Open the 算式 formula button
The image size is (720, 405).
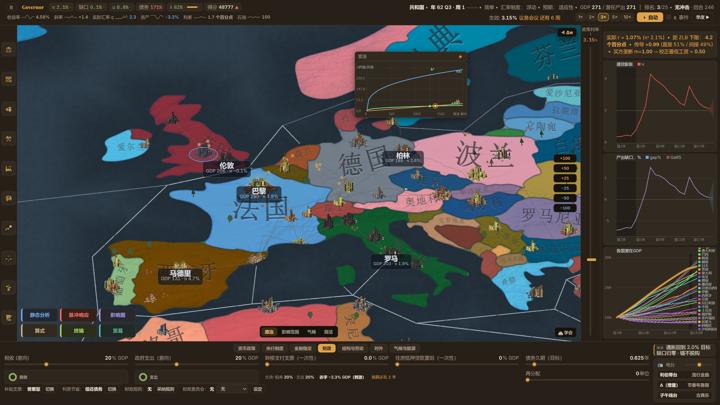(x=40, y=331)
